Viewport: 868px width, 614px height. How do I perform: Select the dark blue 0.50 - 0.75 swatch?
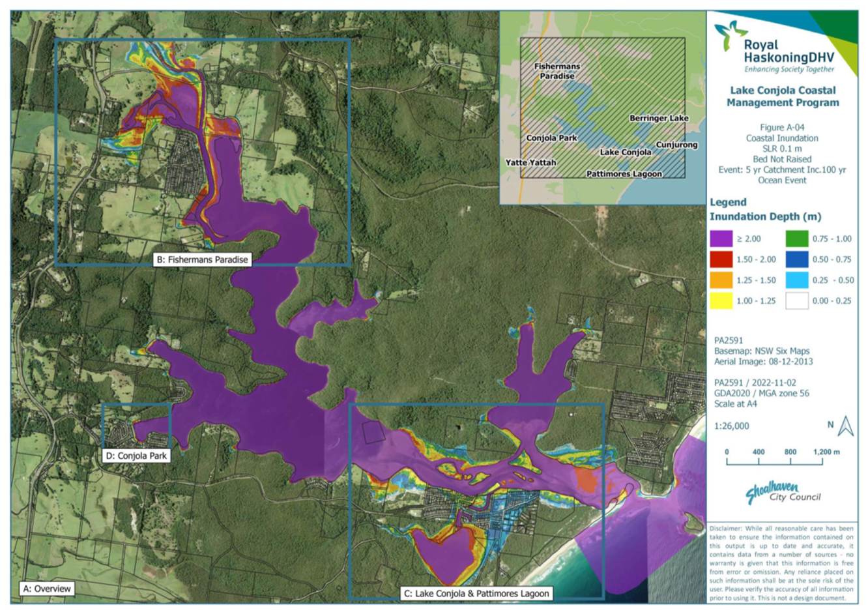pos(796,259)
